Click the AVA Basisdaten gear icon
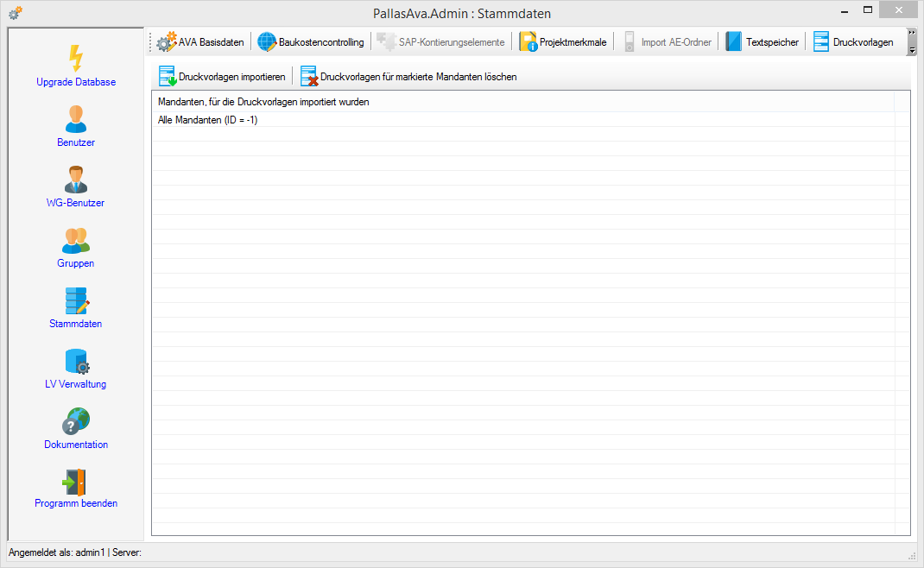The image size is (924, 568). (x=167, y=41)
